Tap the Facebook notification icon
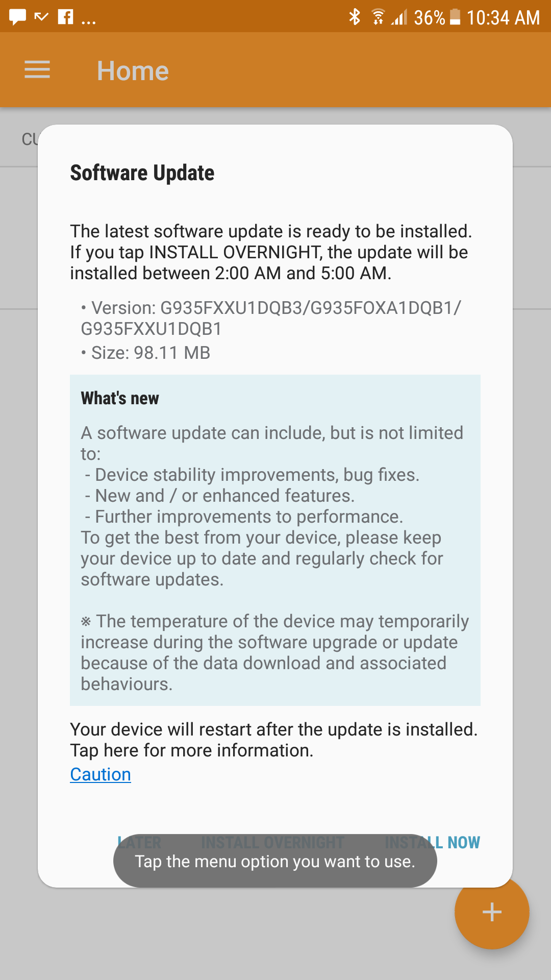551x980 pixels. pyautogui.click(x=65, y=17)
